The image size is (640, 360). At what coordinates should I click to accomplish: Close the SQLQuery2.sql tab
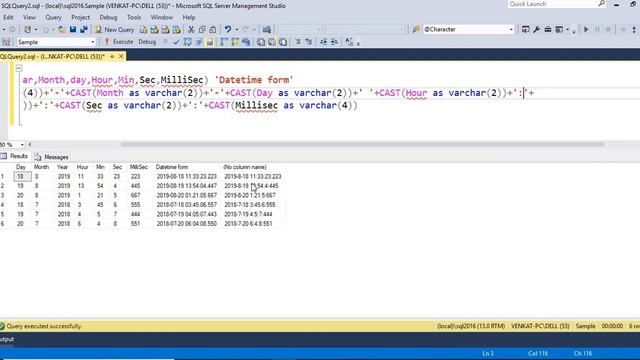click(x=121, y=56)
